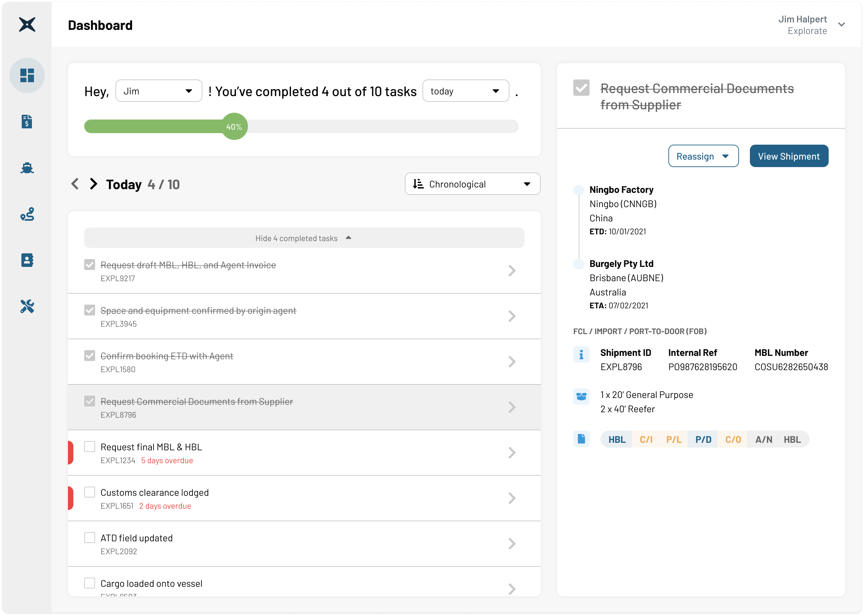Viewport: 864px width, 616px height.
Task: Uncheck Request draft MBL, HBL, and Agent Invoice
Action: pos(90,265)
